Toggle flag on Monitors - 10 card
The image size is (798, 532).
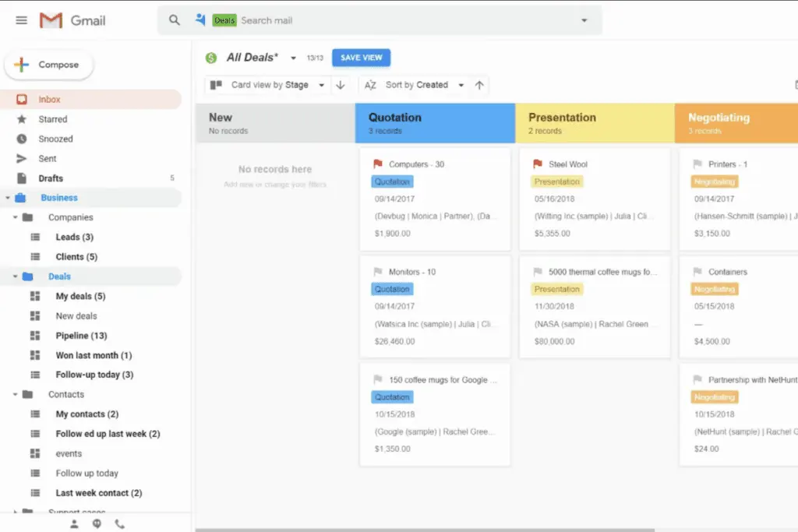(378, 272)
